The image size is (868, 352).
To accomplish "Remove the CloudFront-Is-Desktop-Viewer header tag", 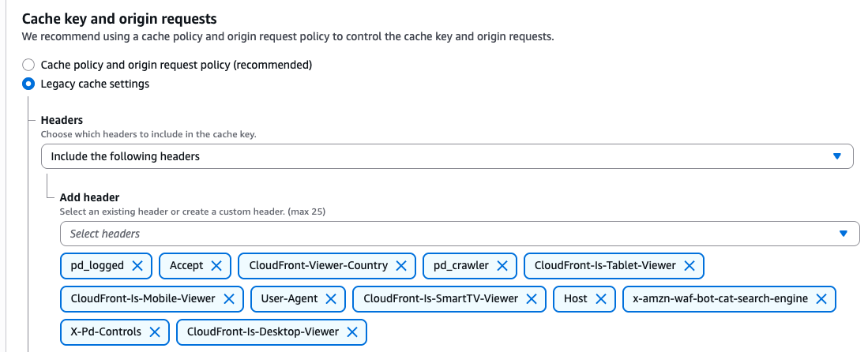I will [x=352, y=332].
